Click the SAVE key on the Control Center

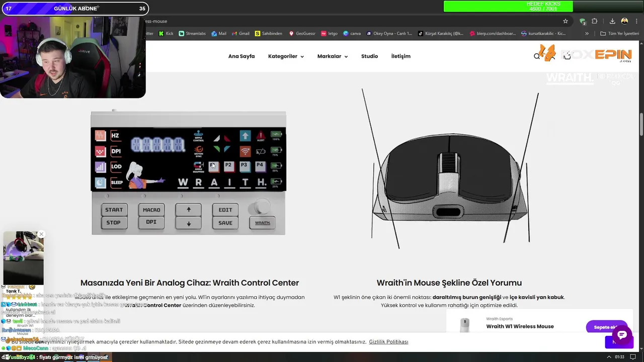click(225, 223)
